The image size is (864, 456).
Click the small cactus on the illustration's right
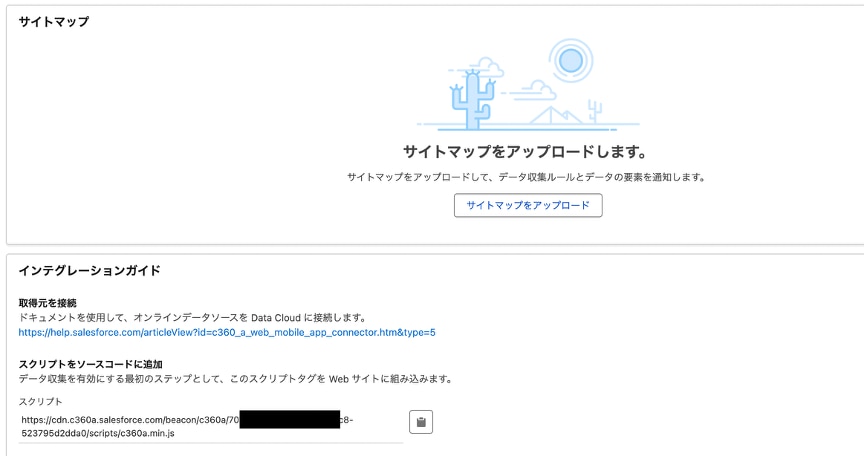(596, 110)
